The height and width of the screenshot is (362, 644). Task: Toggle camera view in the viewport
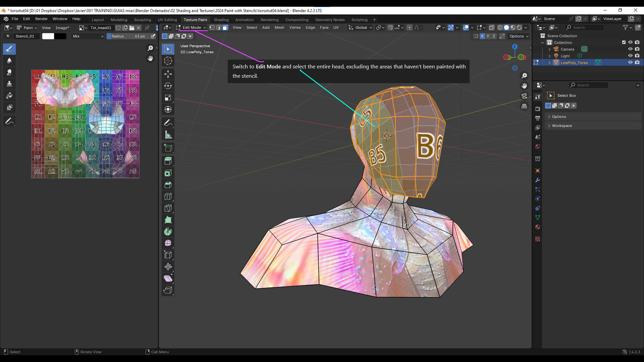click(x=524, y=96)
